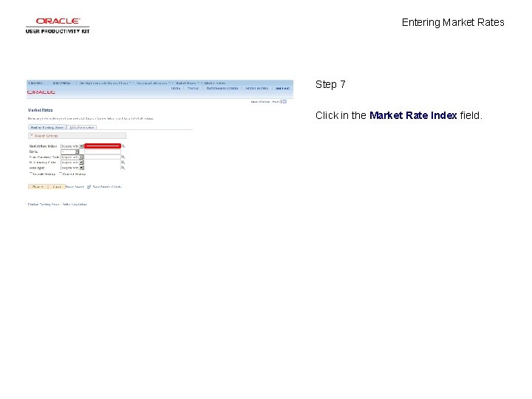Image resolution: width=532 pixels, height=399 pixels.
Task: Click the Save Search Criteria icon
Action: pos(89,187)
